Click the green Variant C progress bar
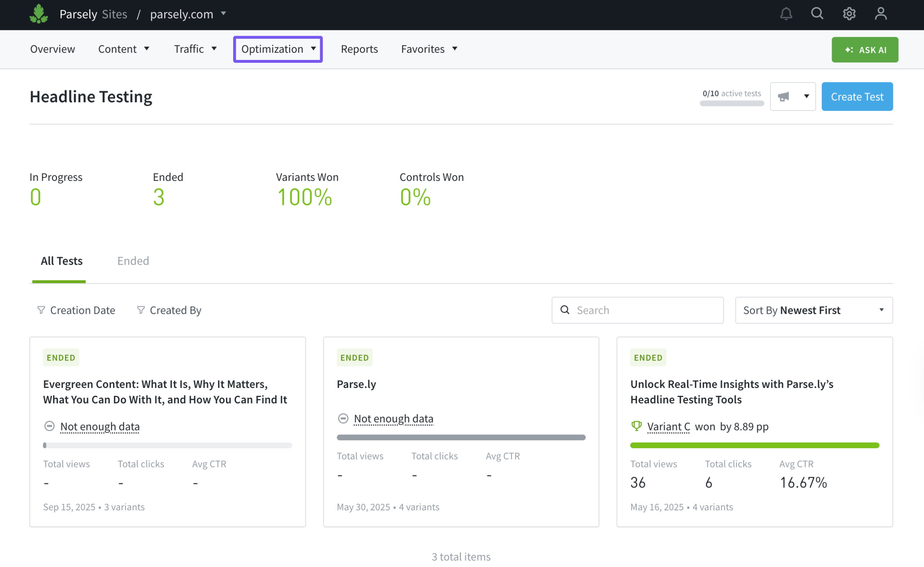 [x=754, y=445]
